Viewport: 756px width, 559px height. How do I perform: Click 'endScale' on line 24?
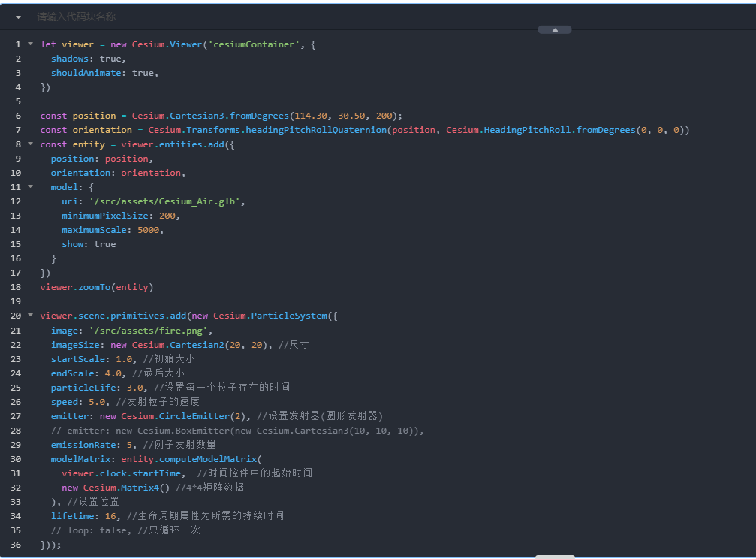pyautogui.click(x=72, y=373)
